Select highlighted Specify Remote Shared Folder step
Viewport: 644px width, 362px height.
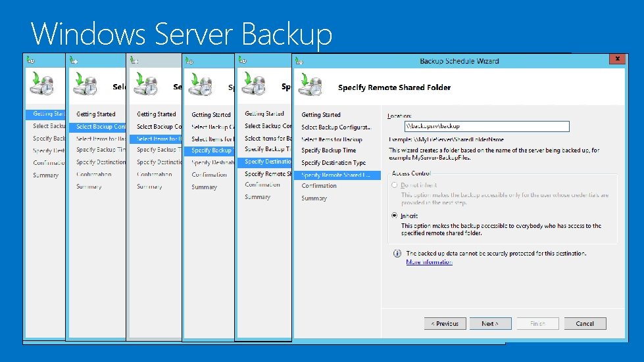click(337, 175)
